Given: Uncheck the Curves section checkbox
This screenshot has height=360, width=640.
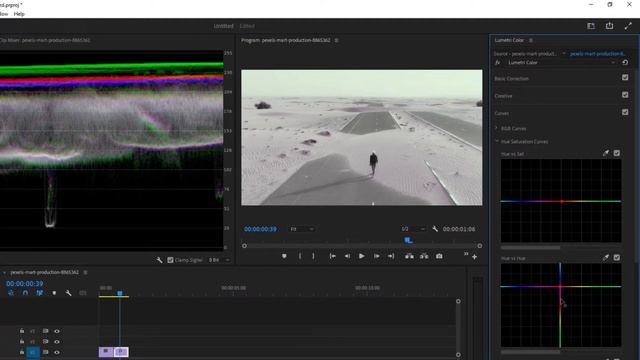Looking at the screenshot, I should [x=625, y=112].
